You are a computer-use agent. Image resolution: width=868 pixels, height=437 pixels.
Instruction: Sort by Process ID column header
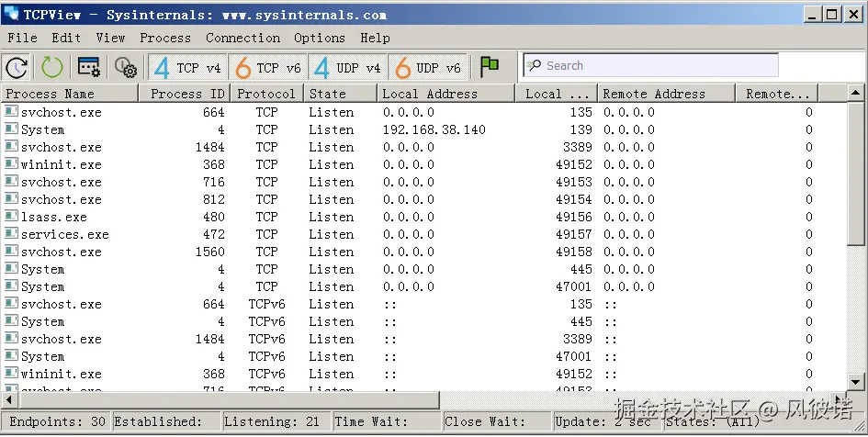(185, 94)
